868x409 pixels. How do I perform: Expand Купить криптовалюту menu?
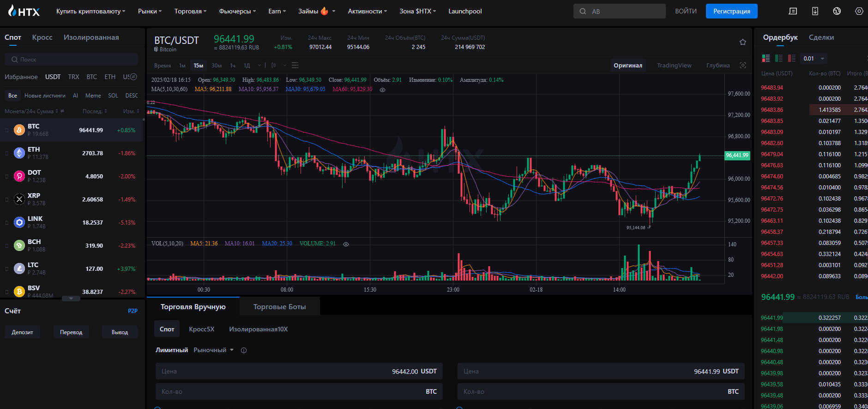(90, 11)
